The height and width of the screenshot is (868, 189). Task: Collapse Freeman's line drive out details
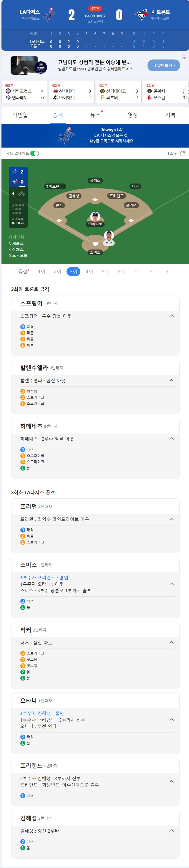point(171,519)
